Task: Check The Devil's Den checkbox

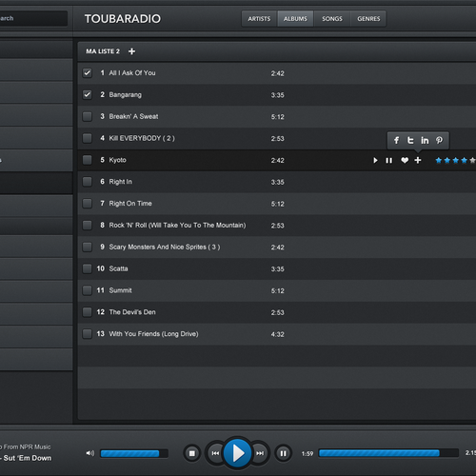Action: (87, 312)
